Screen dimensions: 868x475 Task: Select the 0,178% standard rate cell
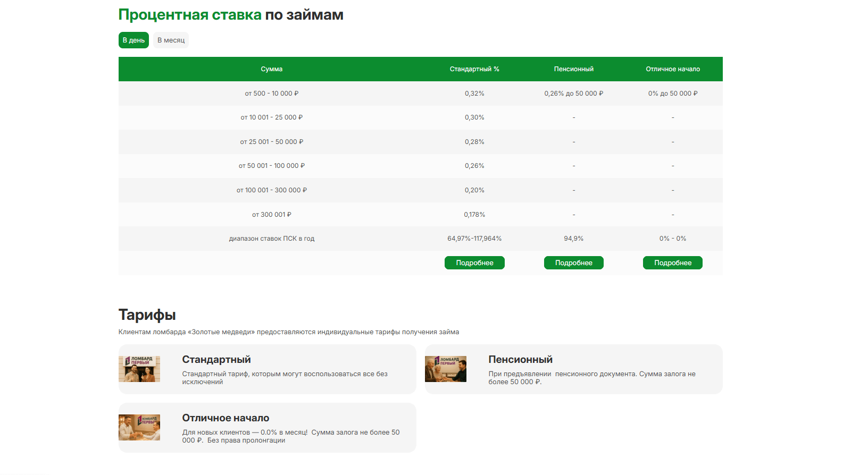[x=474, y=215]
